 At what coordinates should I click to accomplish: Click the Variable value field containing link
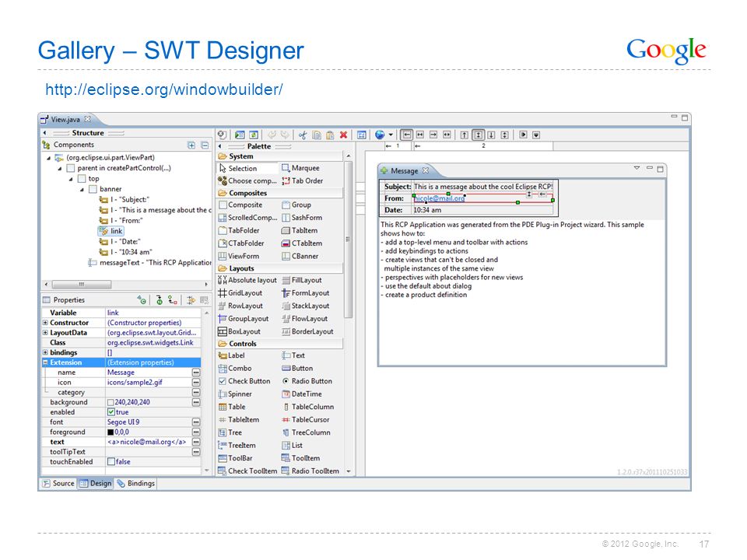click(x=153, y=313)
